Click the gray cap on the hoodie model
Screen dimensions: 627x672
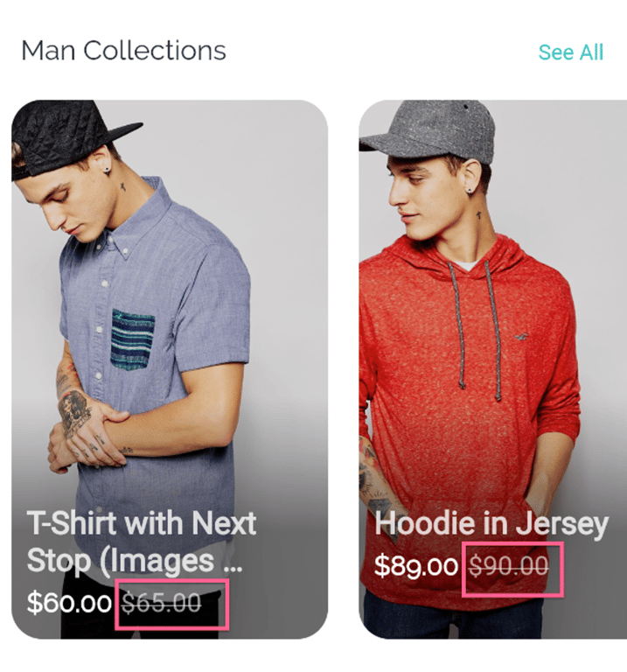pyautogui.click(x=428, y=130)
